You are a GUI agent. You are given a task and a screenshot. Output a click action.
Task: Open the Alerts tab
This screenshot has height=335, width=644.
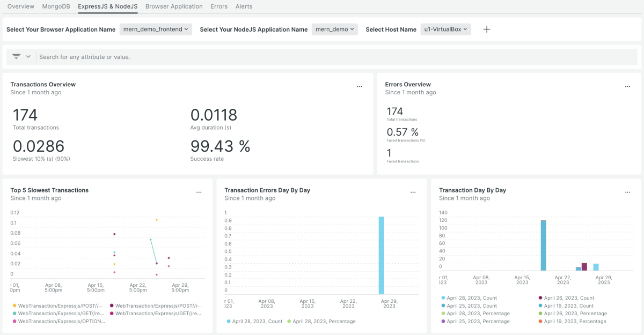244,6
